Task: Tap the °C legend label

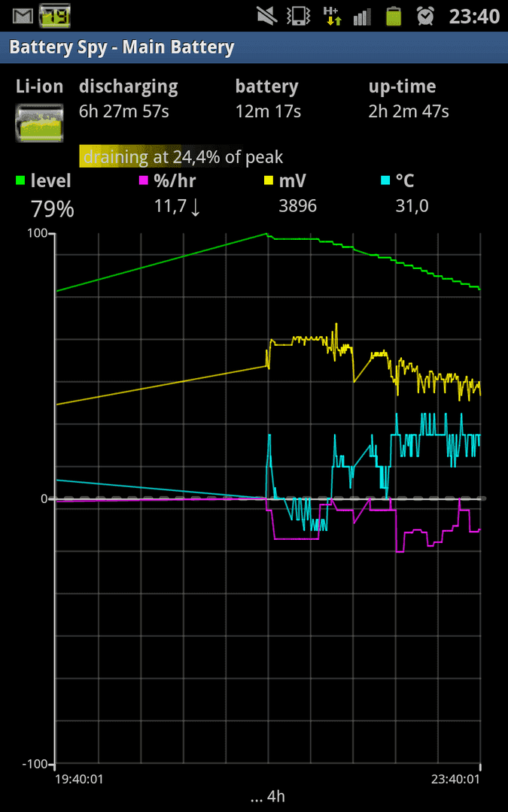Action: [405, 180]
